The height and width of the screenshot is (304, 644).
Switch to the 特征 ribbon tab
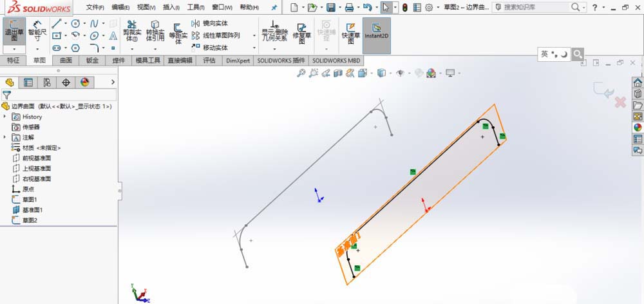pyautogui.click(x=13, y=61)
